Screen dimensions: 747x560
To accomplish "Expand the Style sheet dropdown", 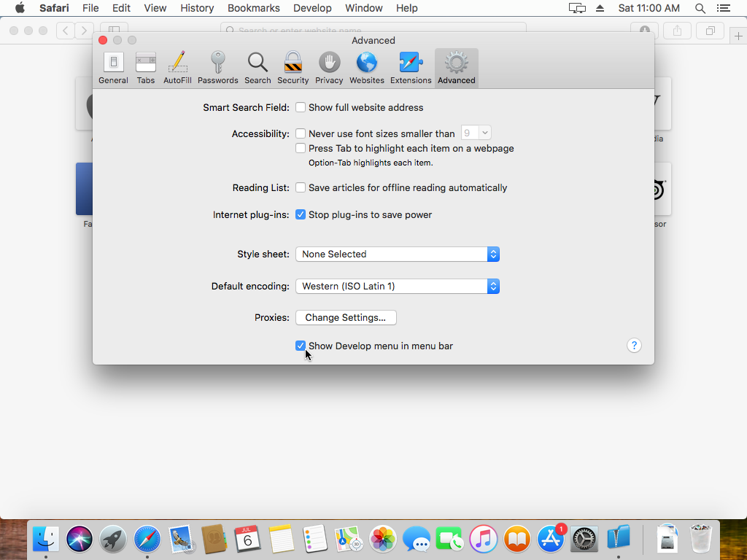I will pos(397,254).
